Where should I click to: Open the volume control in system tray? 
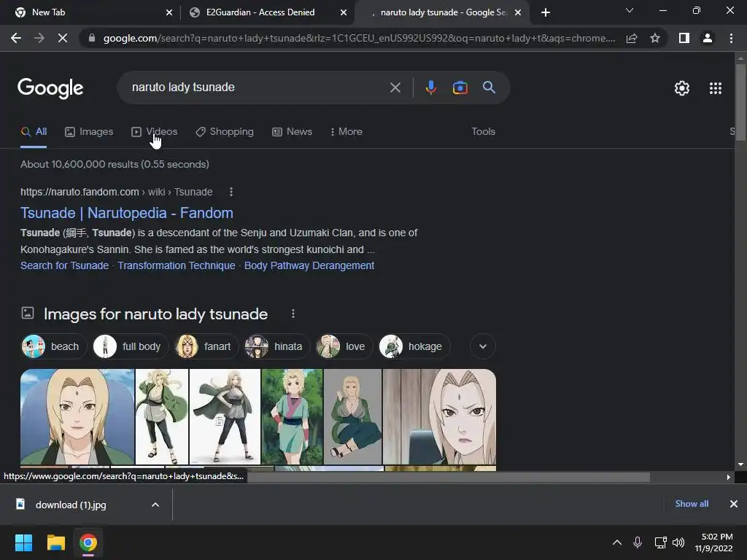[x=678, y=542]
